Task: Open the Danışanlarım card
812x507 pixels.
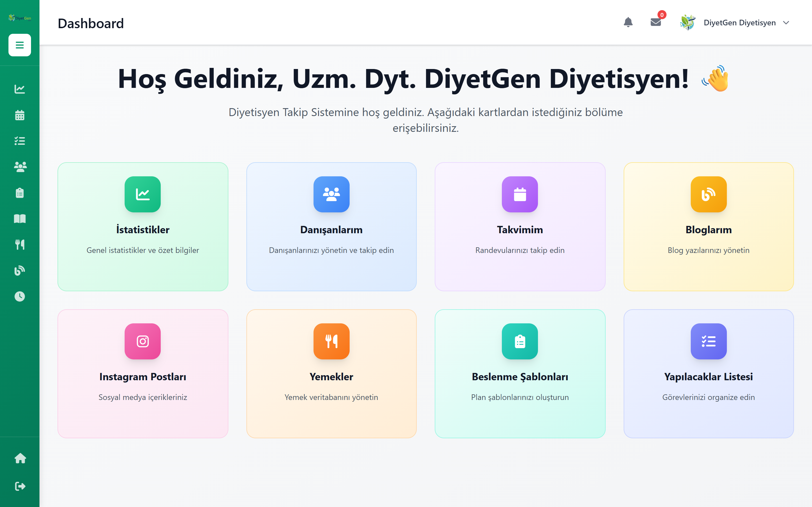Action: 331,227
